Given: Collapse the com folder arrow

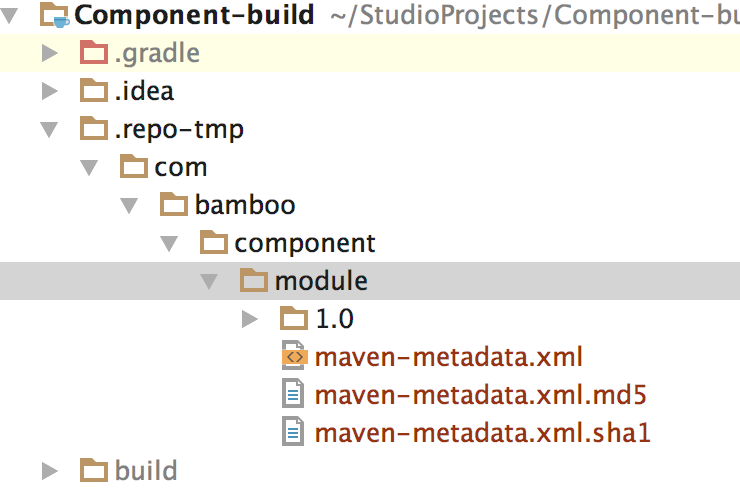Looking at the screenshot, I should [x=89, y=167].
